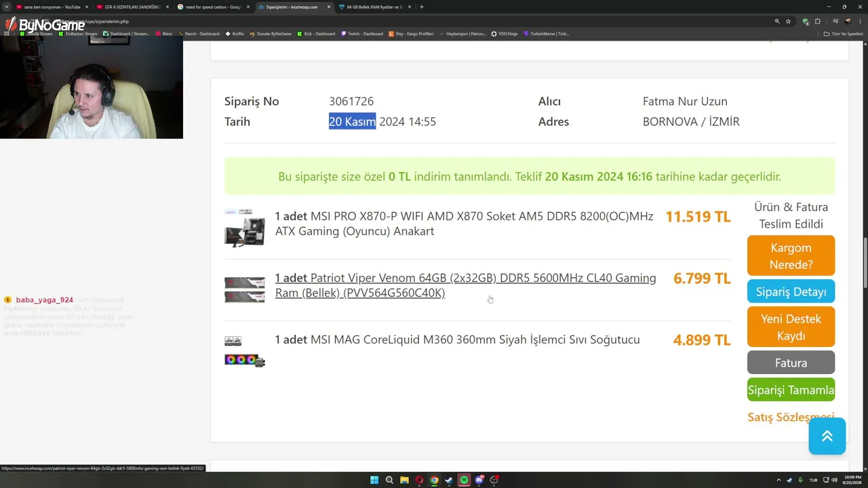Image resolution: width=868 pixels, height=488 pixels.
Task: Open Spotify from the taskbar
Action: (464, 480)
